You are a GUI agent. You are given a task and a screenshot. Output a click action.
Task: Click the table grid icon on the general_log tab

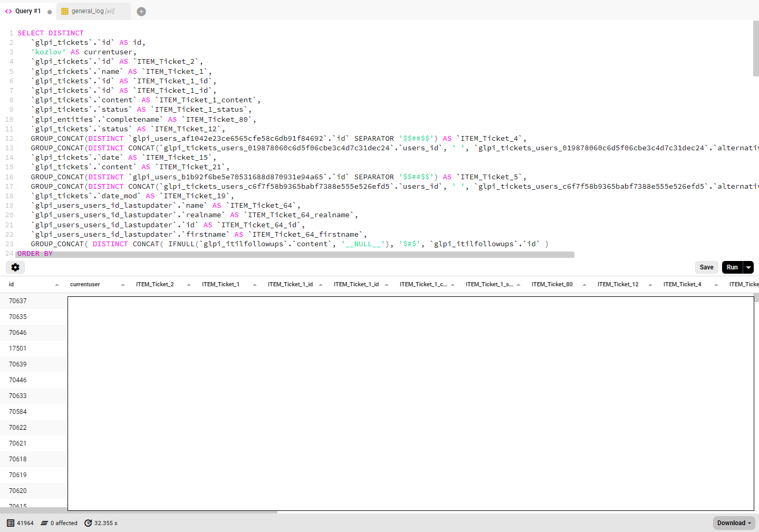[x=64, y=11]
